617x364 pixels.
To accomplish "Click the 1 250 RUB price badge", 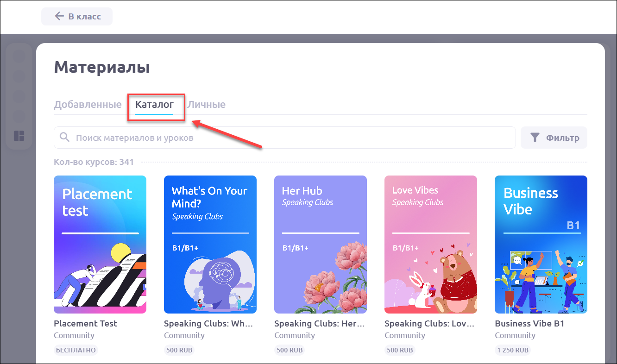I will tap(512, 350).
